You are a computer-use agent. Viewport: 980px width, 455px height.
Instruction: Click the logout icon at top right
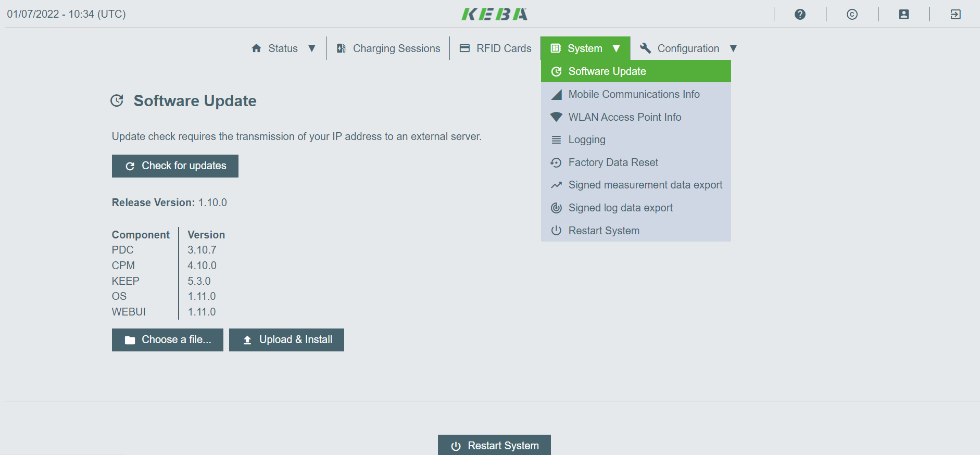tap(956, 14)
